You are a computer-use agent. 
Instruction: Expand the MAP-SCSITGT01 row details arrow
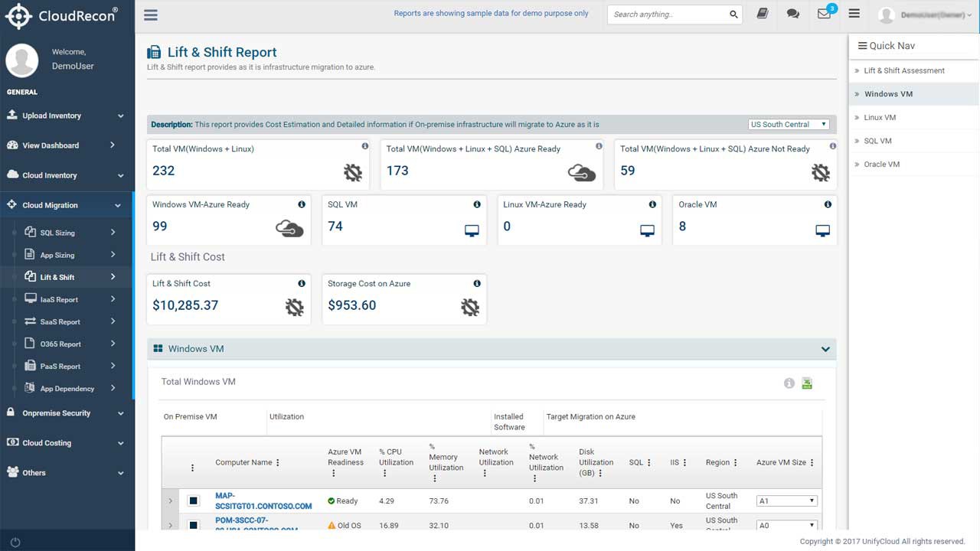[x=171, y=500]
